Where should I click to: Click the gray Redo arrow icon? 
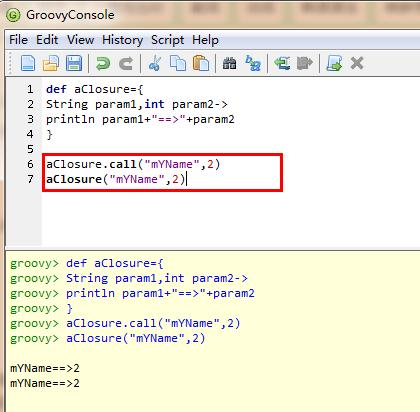tap(126, 63)
